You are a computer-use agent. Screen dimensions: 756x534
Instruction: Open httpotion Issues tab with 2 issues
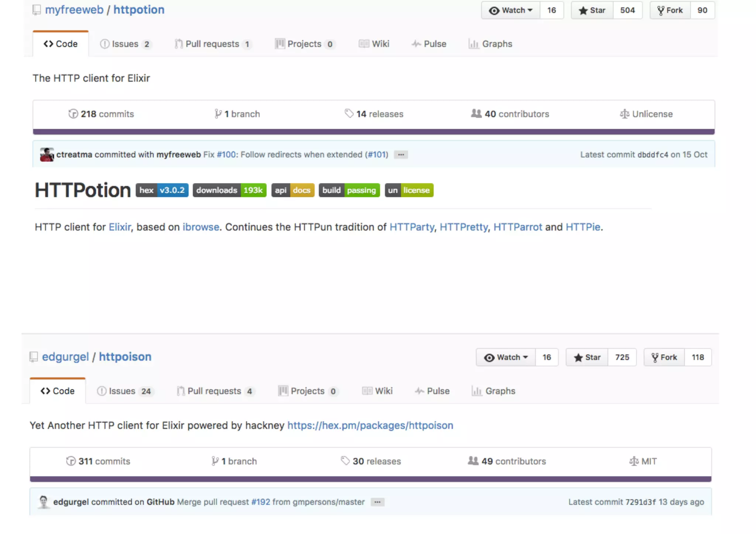(126, 44)
